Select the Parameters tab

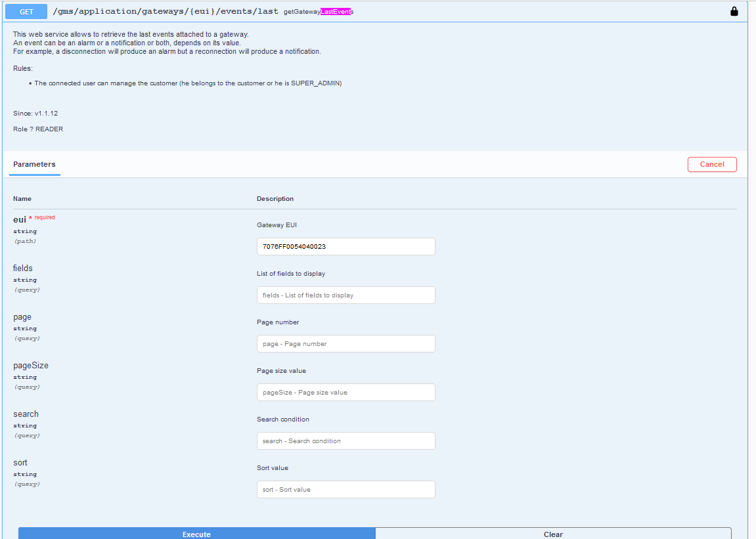tap(34, 164)
